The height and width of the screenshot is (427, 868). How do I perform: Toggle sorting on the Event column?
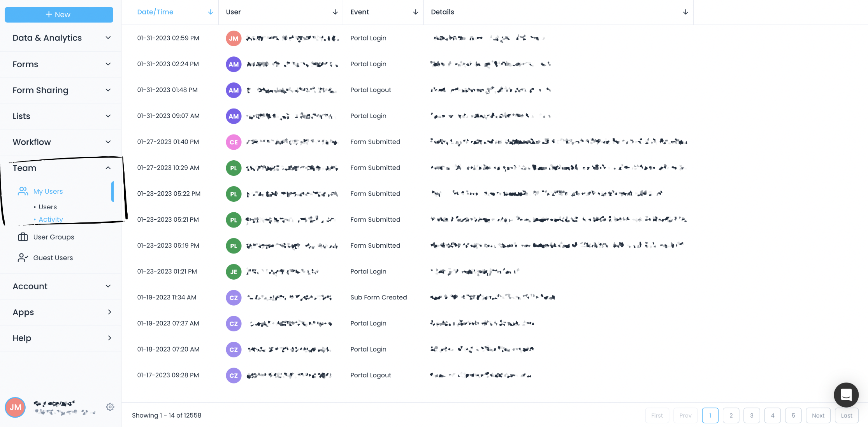click(x=415, y=12)
